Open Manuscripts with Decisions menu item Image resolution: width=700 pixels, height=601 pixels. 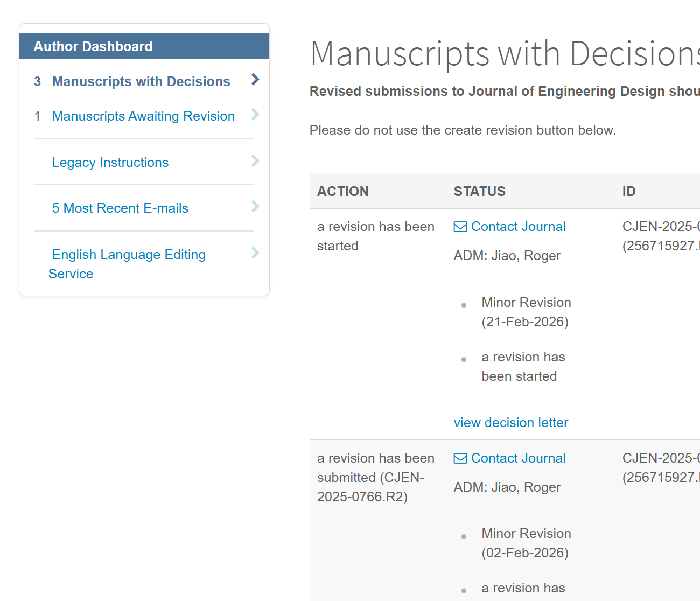[x=141, y=81]
